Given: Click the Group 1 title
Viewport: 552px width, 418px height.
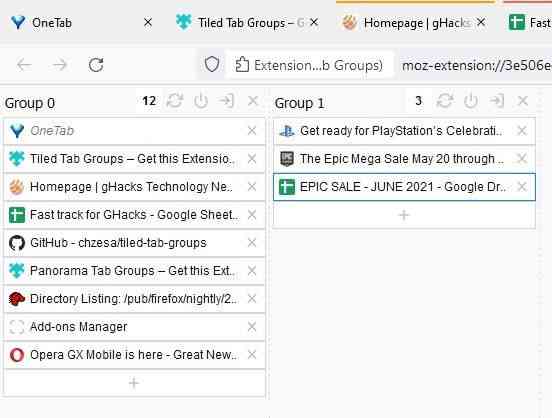Looking at the screenshot, I should coord(299,103).
